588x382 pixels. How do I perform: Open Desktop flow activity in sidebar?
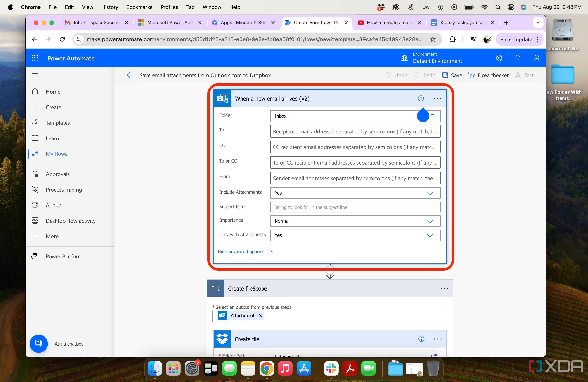pyautogui.click(x=71, y=221)
